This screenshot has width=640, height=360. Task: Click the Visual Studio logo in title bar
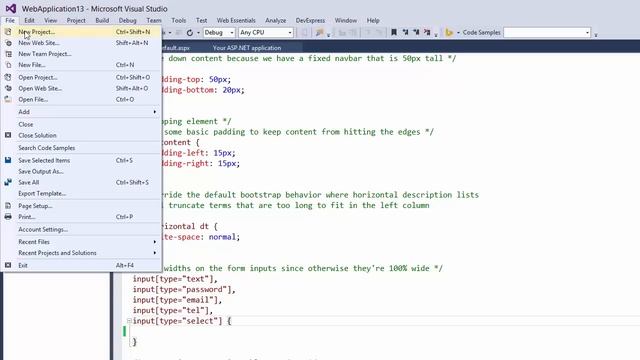tap(11, 9)
